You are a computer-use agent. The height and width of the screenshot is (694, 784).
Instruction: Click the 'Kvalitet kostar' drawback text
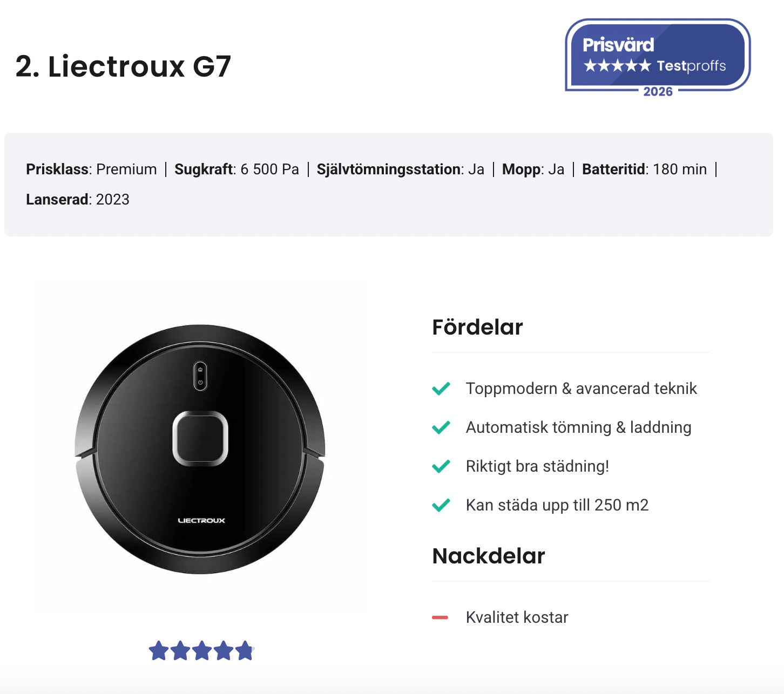point(517,617)
